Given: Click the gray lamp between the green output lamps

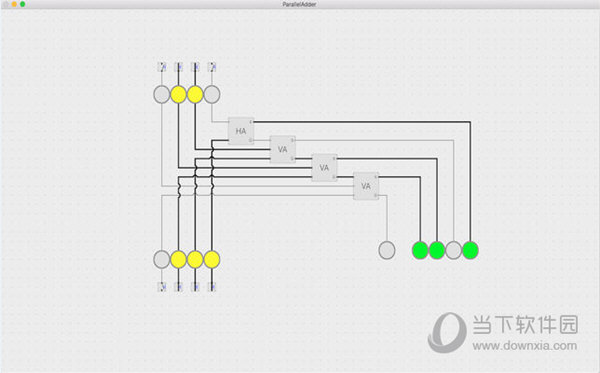Looking at the screenshot, I should 454,250.
